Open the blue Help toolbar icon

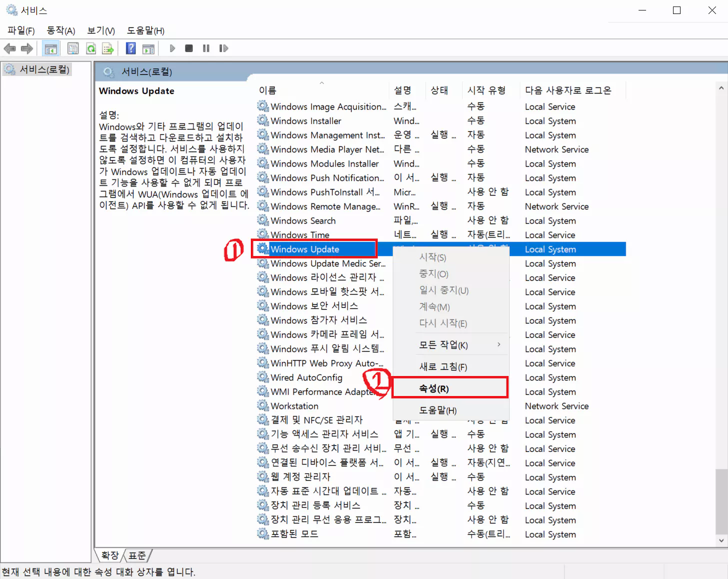pyautogui.click(x=130, y=48)
